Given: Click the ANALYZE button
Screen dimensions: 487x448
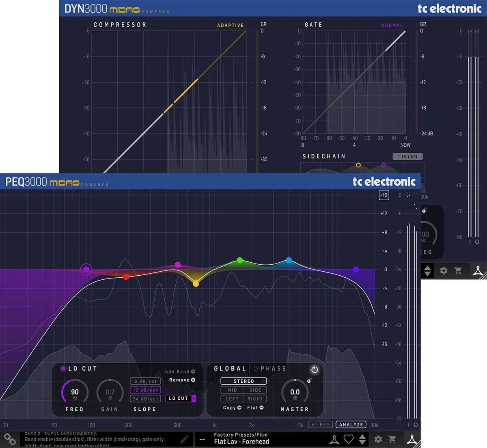Looking at the screenshot, I should (351, 424).
